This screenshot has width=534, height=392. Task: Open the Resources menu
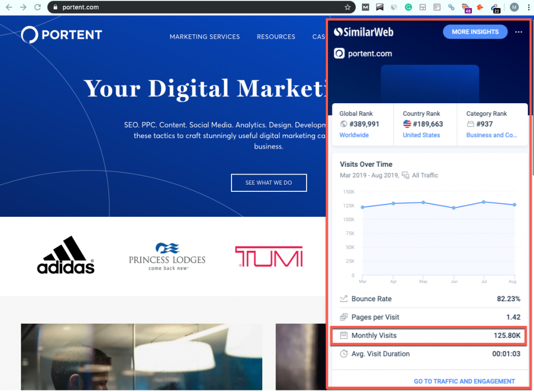[276, 36]
